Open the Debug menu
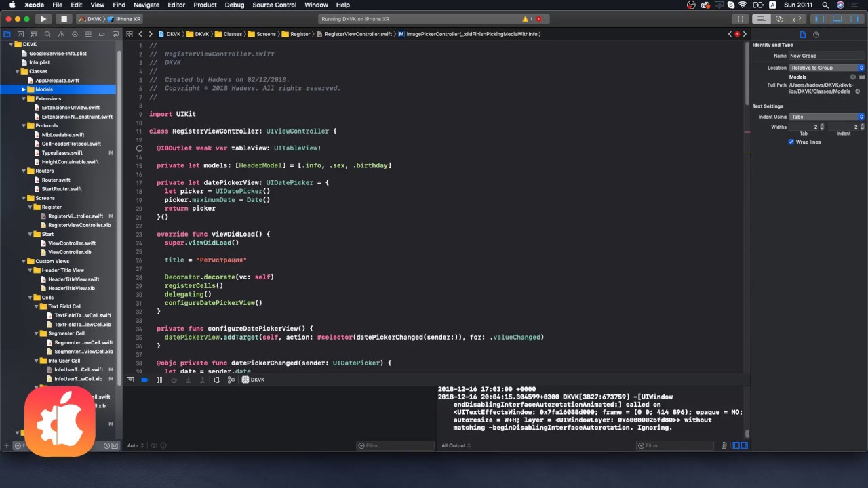The image size is (868, 488). 235,5
